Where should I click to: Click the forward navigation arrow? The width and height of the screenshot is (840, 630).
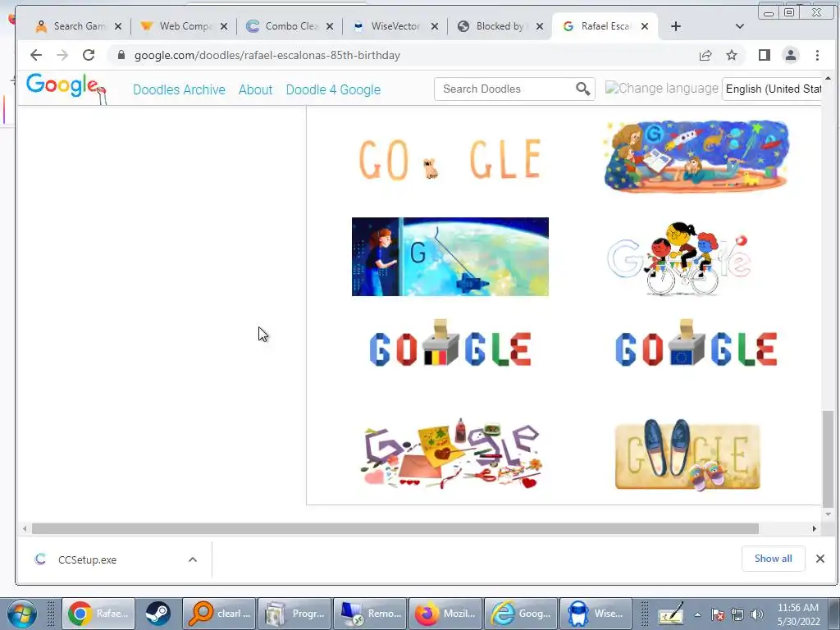62,55
